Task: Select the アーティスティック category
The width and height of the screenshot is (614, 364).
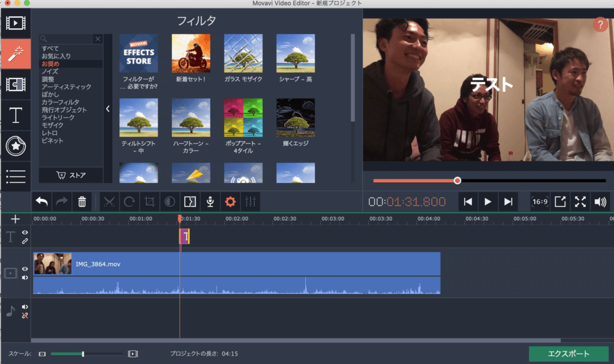Action: (x=66, y=86)
